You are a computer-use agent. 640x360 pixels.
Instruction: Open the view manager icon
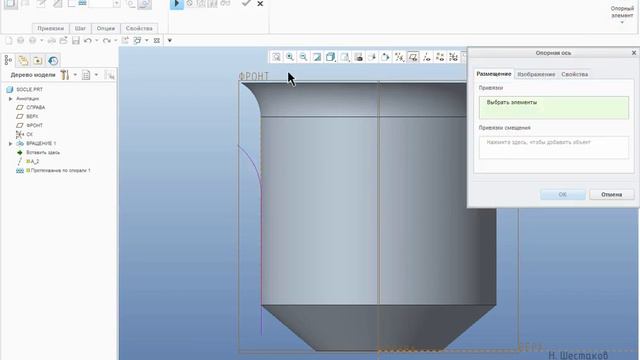pos(358,57)
